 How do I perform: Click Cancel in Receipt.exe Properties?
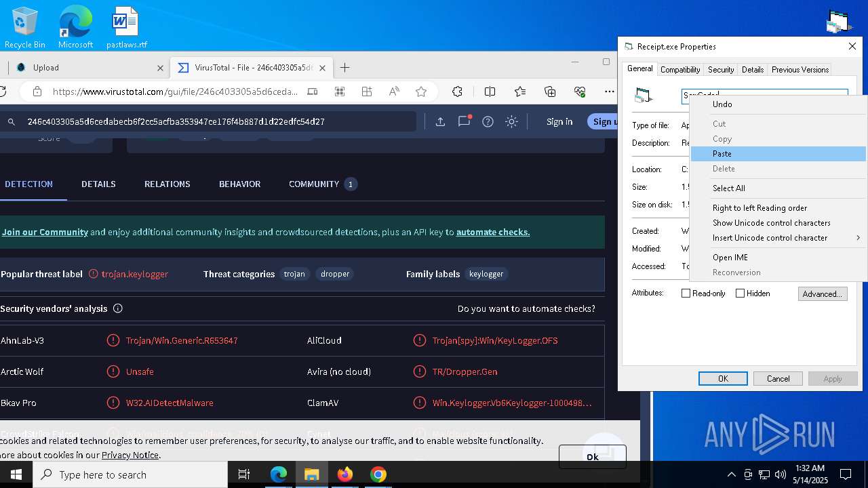click(778, 379)
